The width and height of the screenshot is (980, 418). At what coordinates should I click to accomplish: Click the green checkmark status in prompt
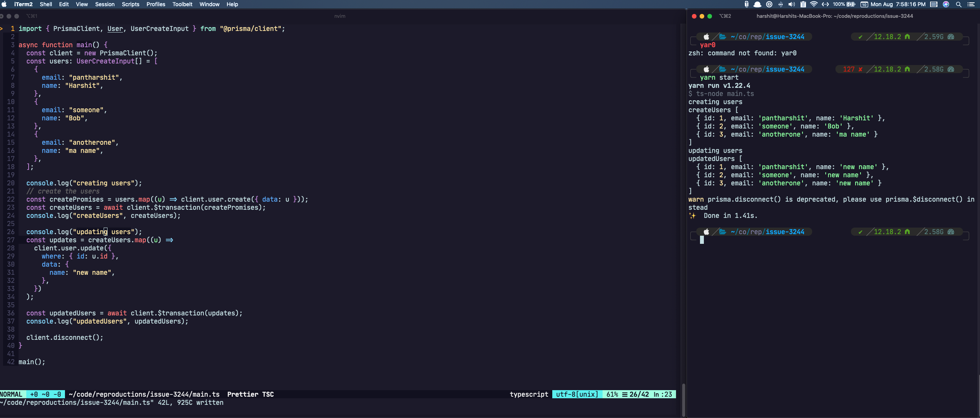860,37
